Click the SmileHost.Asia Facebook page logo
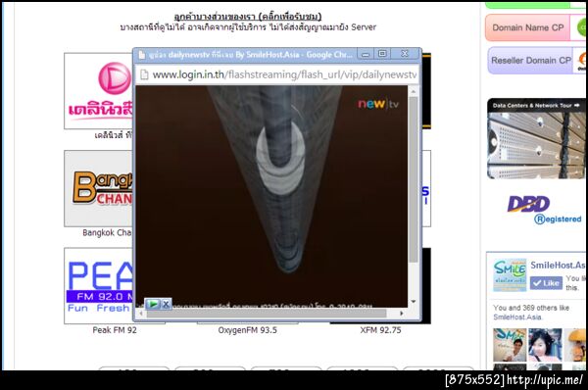This screenshot has height=390, width=588. 510,275
